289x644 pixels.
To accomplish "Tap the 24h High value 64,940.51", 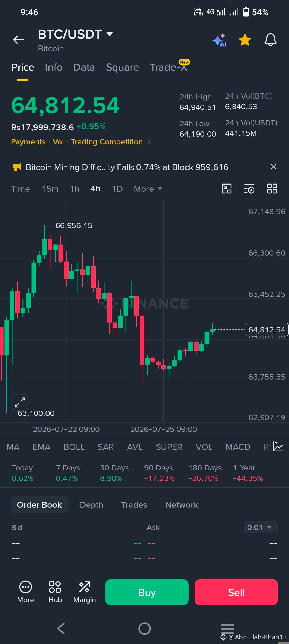I will point(197,107).
